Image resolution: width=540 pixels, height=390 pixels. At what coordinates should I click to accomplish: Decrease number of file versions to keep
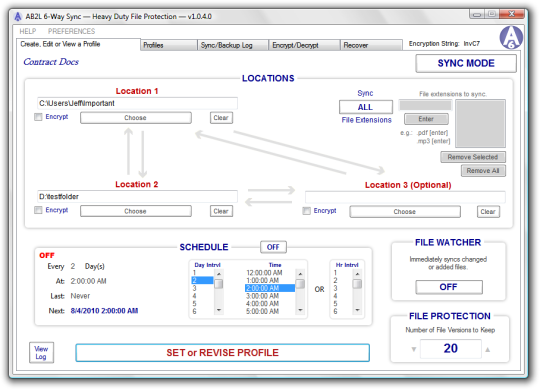[x=414, y=349]
